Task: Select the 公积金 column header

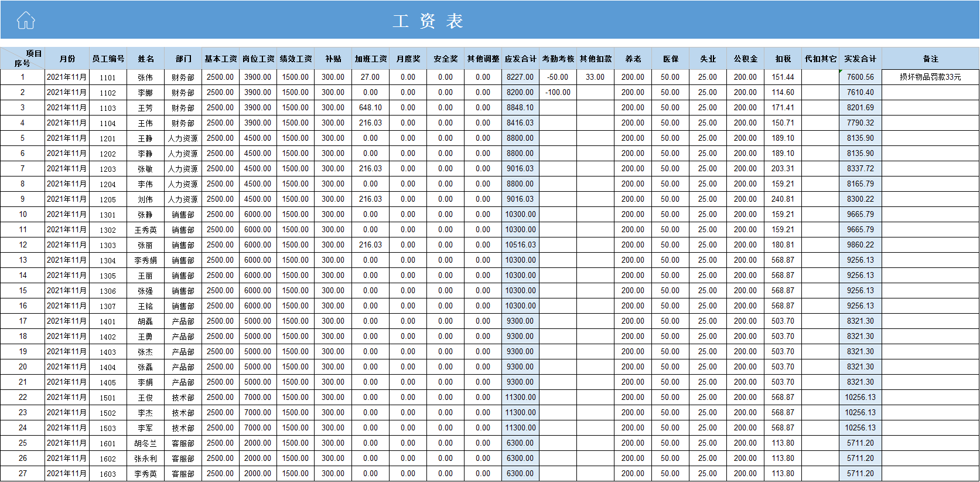Action: (746, 59)
